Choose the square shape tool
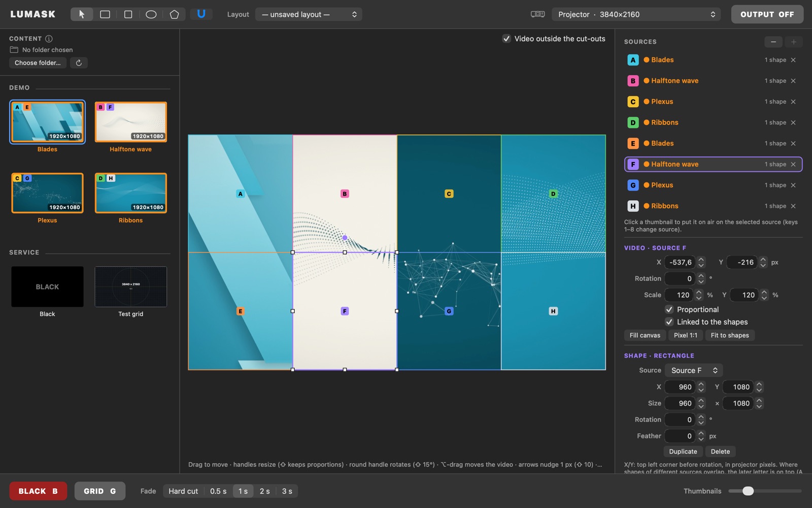The height and width of the screenshot is (508, 812). tap(128, 14)
